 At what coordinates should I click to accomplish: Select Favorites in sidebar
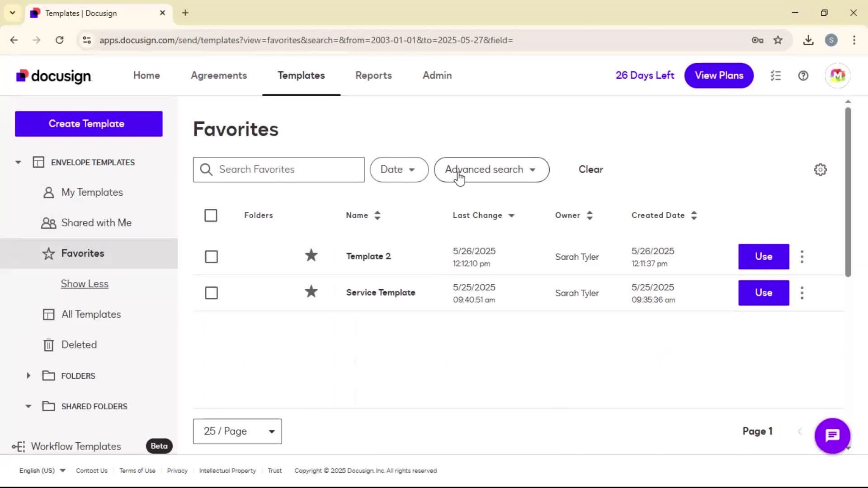point(89,253)
